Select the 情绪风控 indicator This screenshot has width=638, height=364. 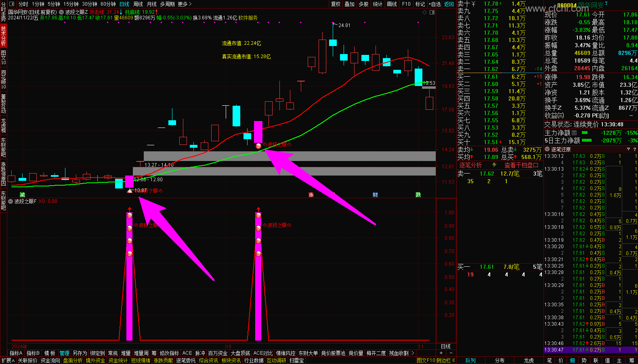click(x=285, y=353)
